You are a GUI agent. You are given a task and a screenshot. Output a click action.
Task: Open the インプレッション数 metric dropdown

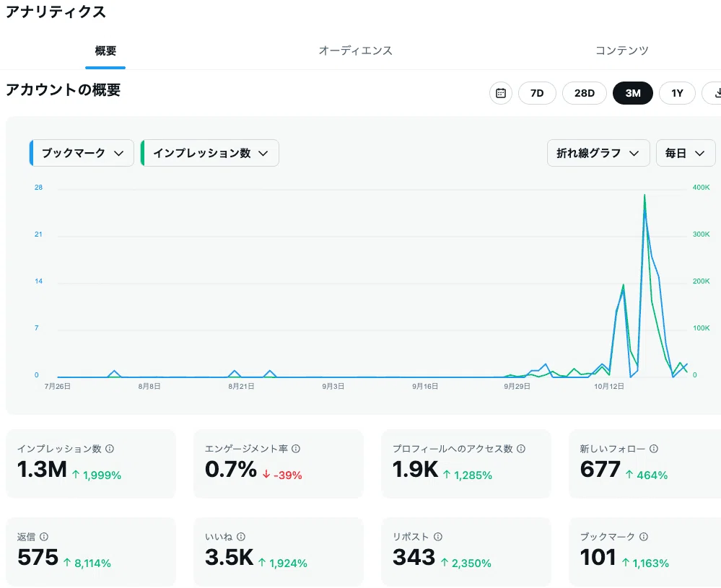point(210,153)
